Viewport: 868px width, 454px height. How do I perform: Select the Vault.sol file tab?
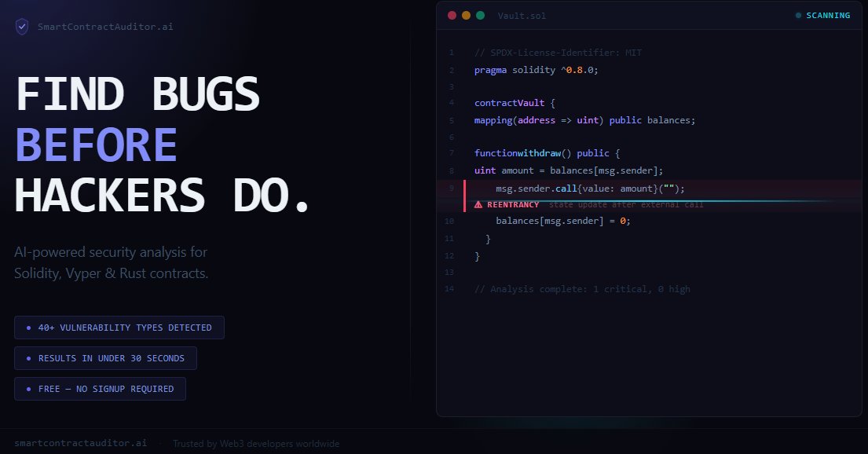click(x=522, y=16)
